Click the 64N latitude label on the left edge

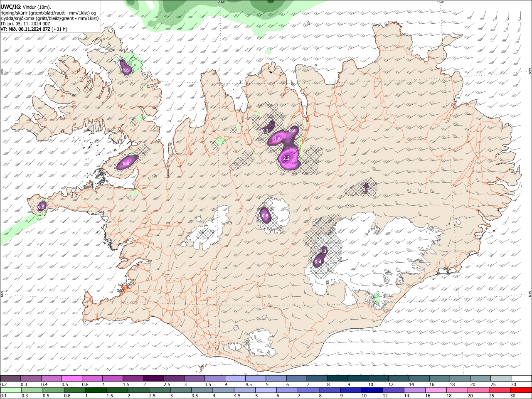pos(2,294)
